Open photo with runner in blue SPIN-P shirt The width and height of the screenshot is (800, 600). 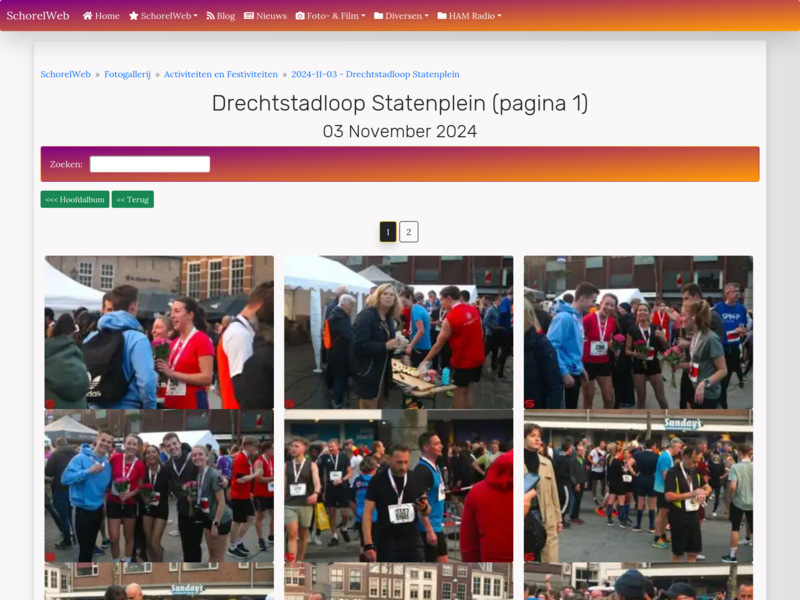tap(638, 332)
